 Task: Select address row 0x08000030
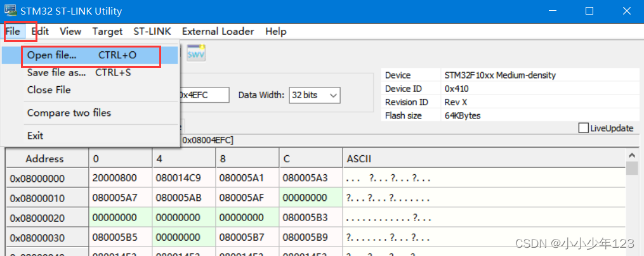pyautogui.click(x=47, y=238)
